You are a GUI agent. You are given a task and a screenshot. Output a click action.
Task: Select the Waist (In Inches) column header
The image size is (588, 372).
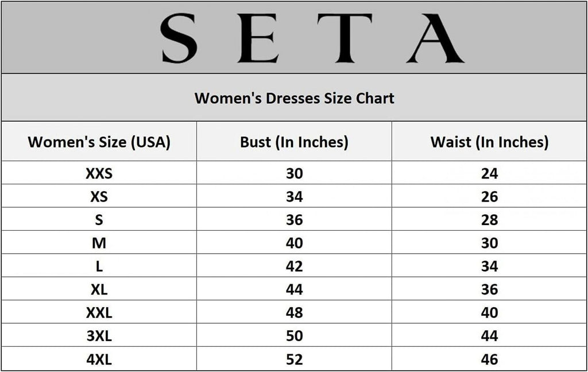click(x=489, y=142)
